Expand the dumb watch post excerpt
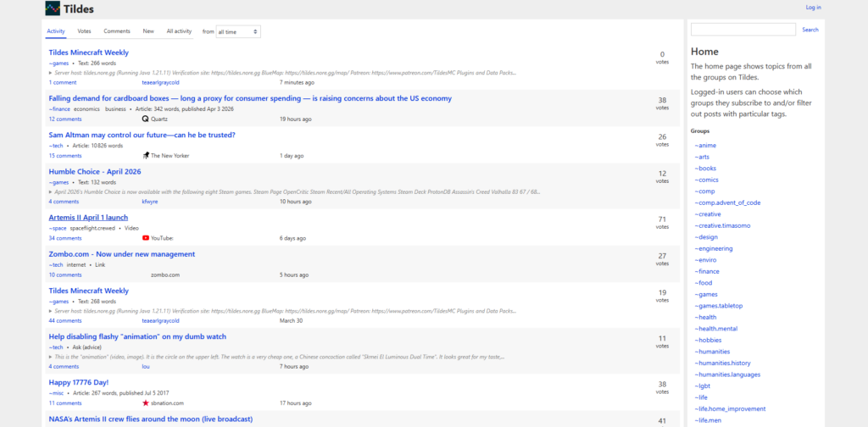Image resolution: width=868 pixels, height=427 pixels. (x=51, y=357)
